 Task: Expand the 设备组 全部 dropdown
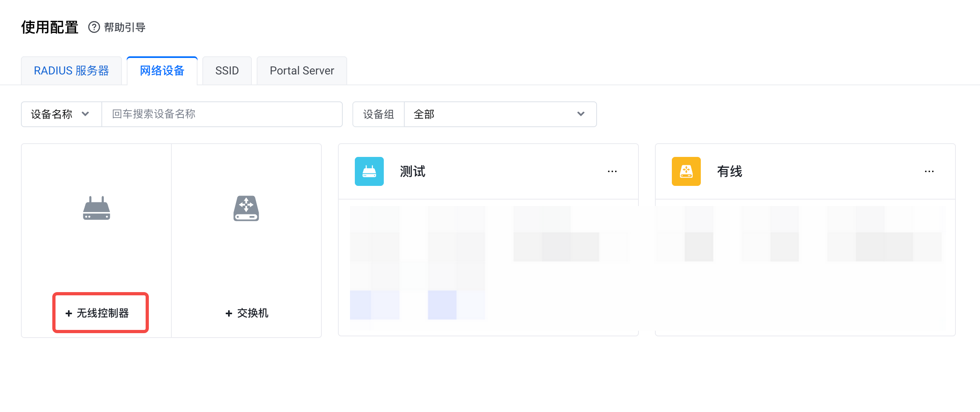pos(500,114)
